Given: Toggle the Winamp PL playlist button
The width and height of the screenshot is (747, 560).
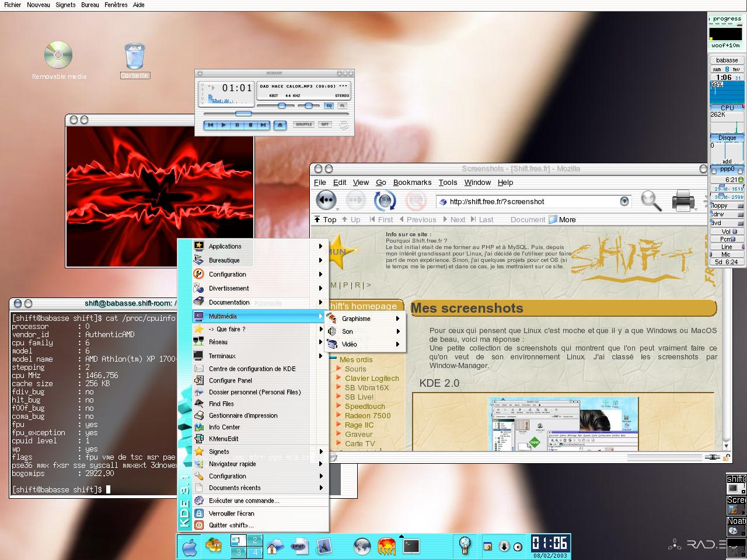Looking at the screenshot, I should 343,106.
